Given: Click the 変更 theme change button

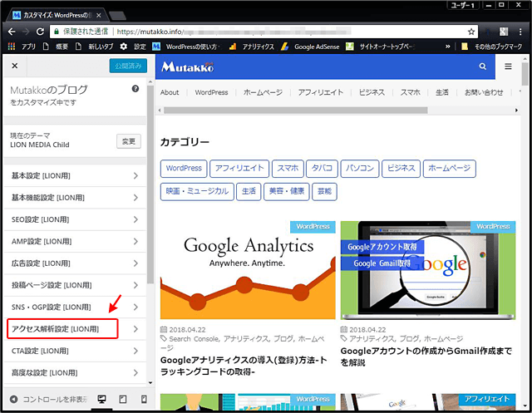Looking at the screenshot, I should tap(129, 141).
